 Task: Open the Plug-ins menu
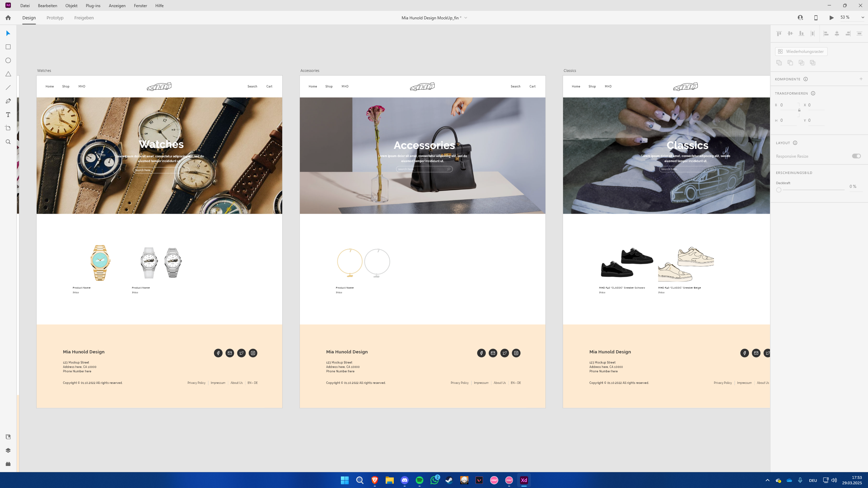[x=93, y=6]
